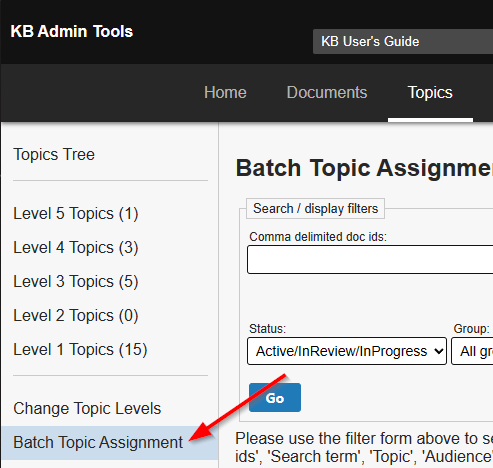Click the Batch Topic Assignment page heading
The height and width of the screenshot is (468, 493).
coord(364,168)
